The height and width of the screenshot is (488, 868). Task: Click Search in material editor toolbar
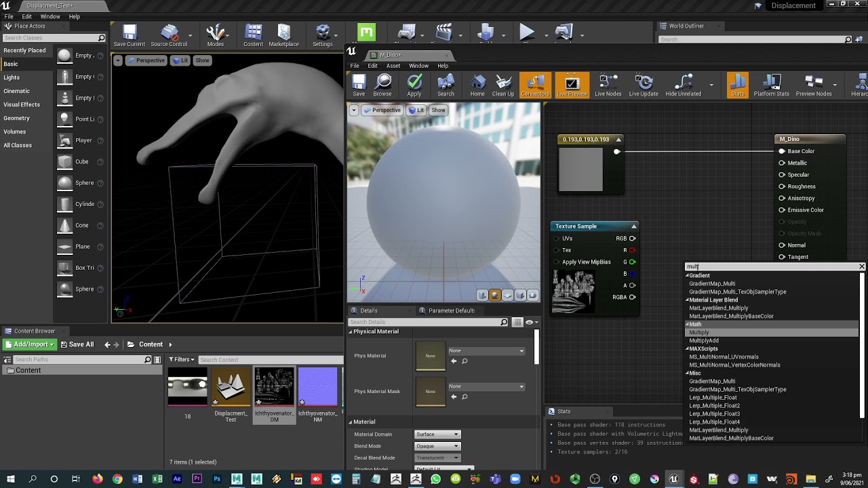446,86
